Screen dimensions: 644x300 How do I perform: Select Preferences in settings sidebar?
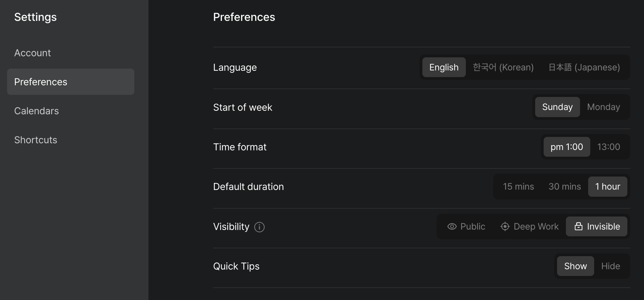tap(71, 82)
